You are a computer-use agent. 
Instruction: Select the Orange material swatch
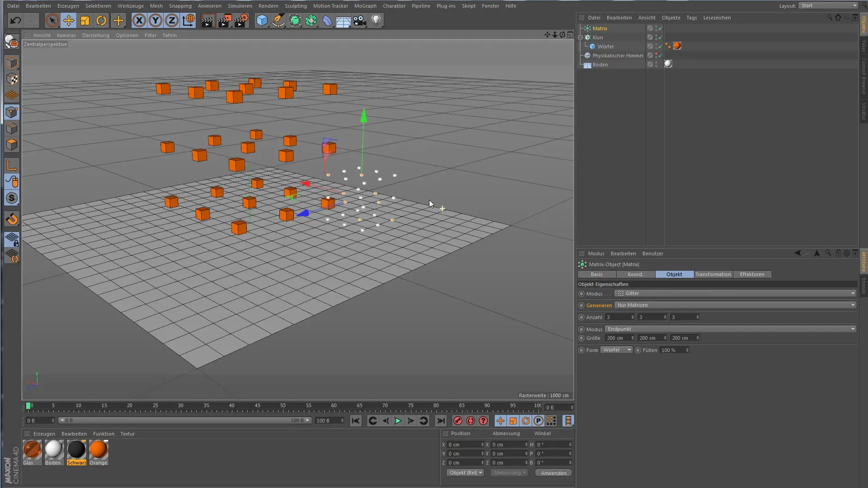tap(99, 452)
